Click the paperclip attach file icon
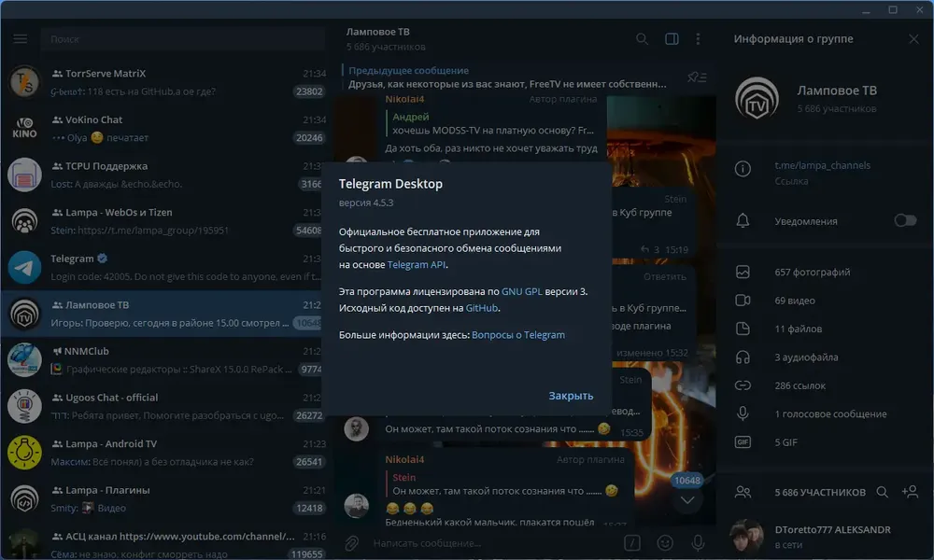This screenshot has width=934, height=560. click(x=351, y=543)
